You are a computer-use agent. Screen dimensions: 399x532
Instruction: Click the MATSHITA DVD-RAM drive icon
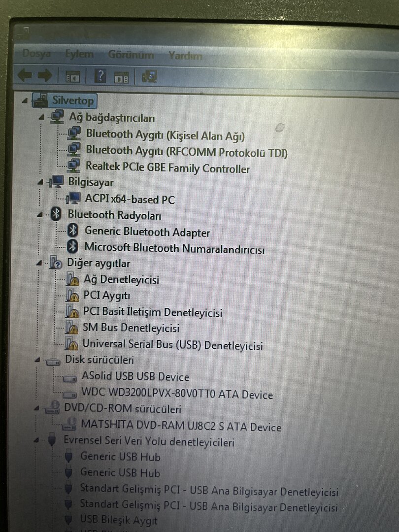pyautogui.click(x=69, y=424)
